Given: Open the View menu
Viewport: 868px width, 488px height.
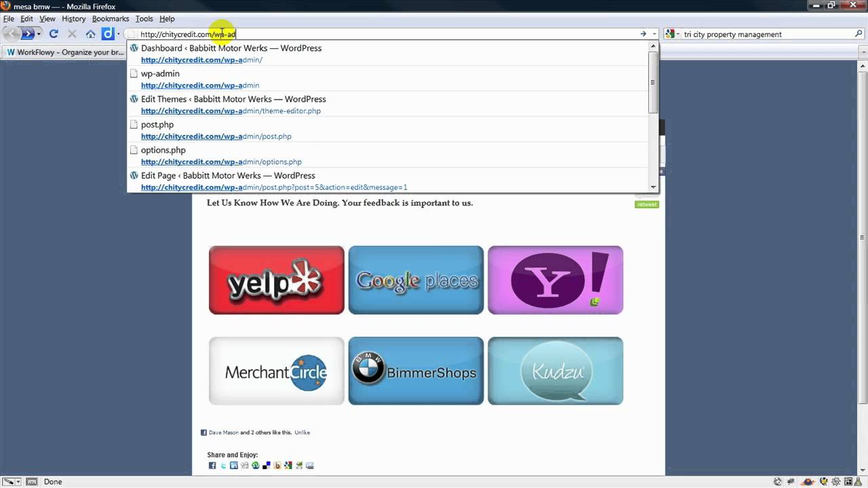Looking at the screenshot, I should click(x=47, y=19).
